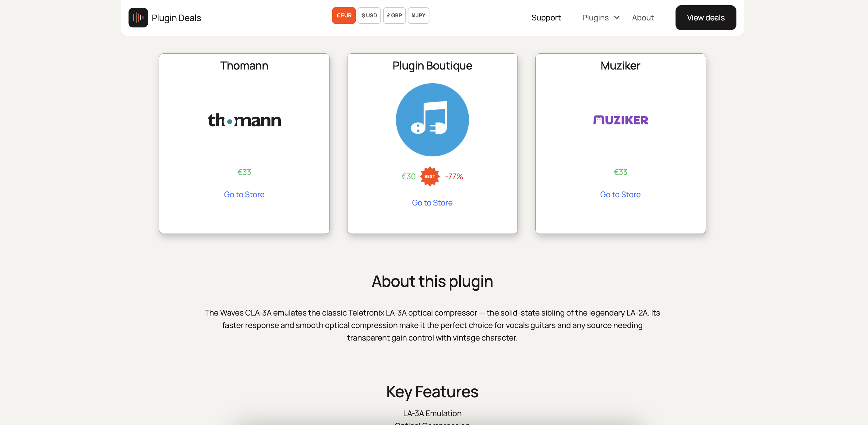Click the Plugin Deals waveform logo icon
The width and height of the screenshot is (868, 425).
pos(138,17)
